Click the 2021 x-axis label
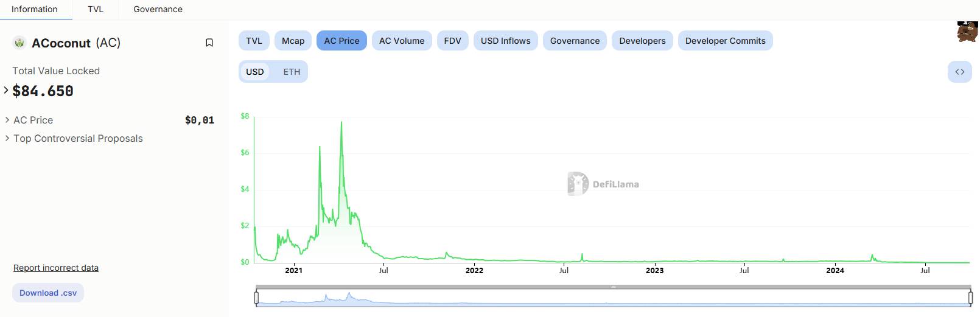 coord(293,270)
